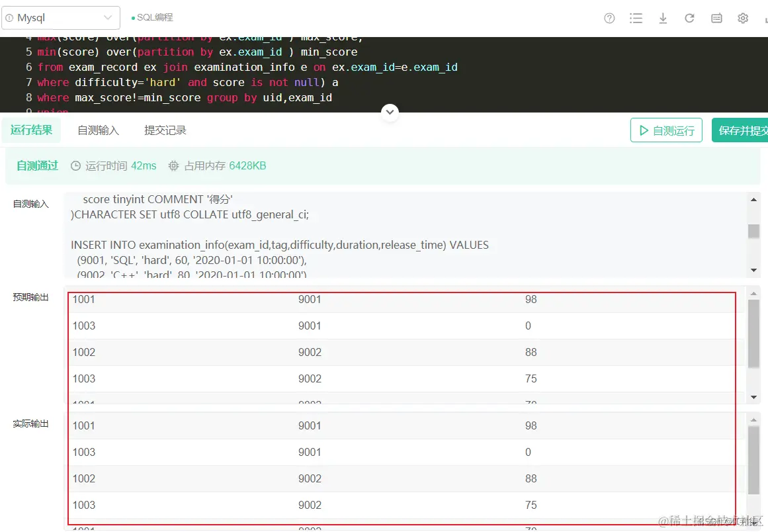Click the clock icon beside 运行时间
The height and width of the screenshot is (532, 768).
75,166
